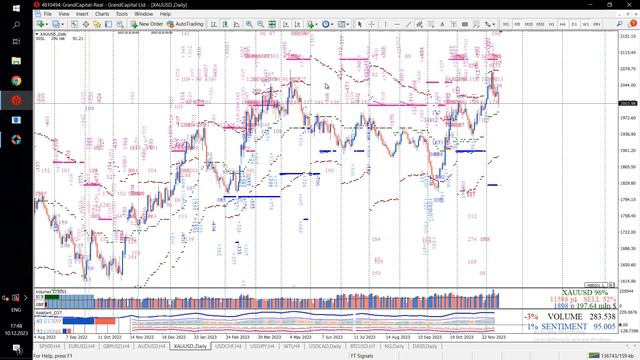The image size is (640, 360).
Task: Set timeframe to W1
Action: (586, 24)
